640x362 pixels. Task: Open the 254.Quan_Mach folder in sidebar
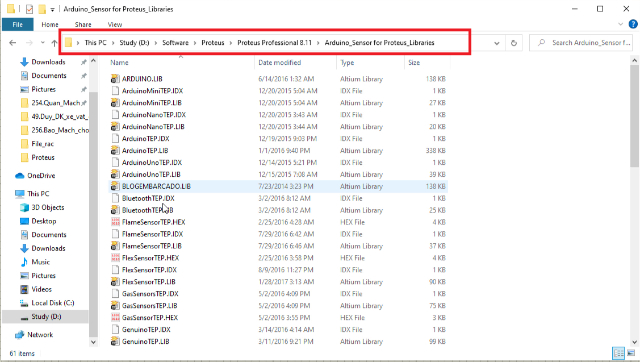coord(55,103)
